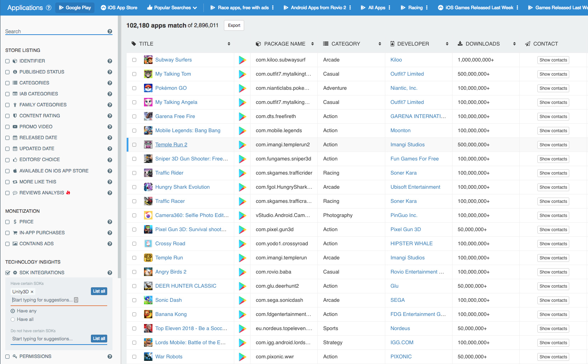Sort by the DOWNLOADS column arrows
This screenshot has height=364, width=588.
(x=514, y=44)
